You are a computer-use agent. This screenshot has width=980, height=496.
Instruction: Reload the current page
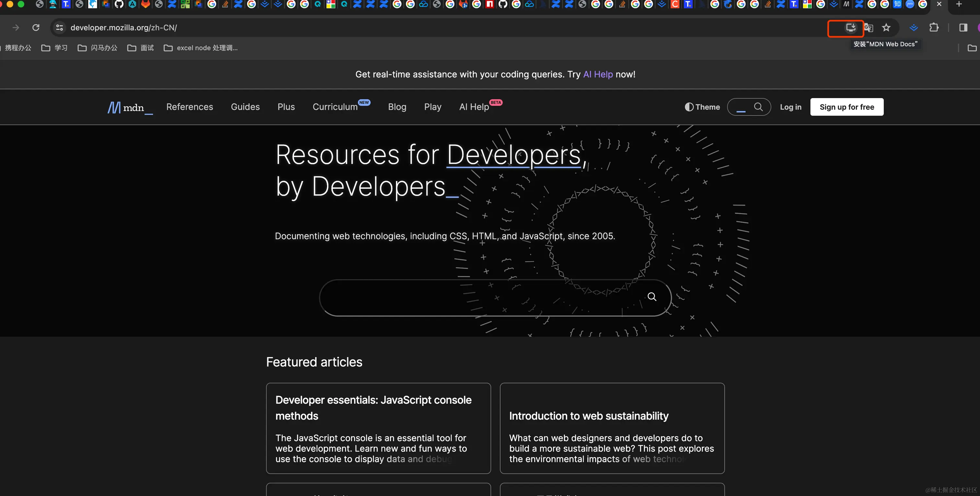click(x=35, y=28)
